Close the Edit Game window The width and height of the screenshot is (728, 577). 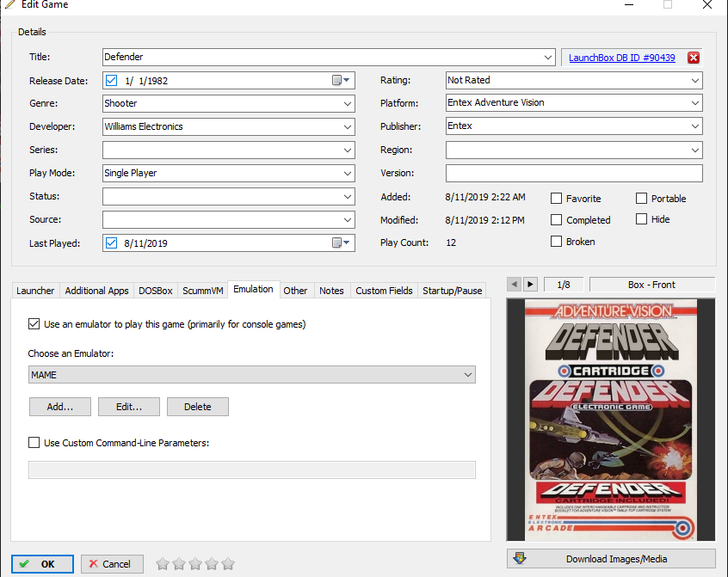point(707,4)
